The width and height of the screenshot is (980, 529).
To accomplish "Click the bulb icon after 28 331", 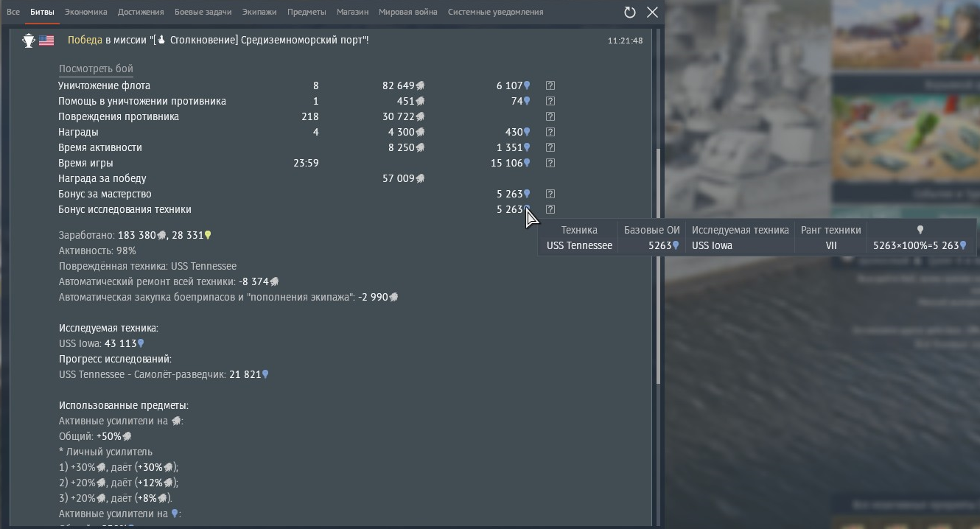I will pyautogui.click(x=208, y=235).
